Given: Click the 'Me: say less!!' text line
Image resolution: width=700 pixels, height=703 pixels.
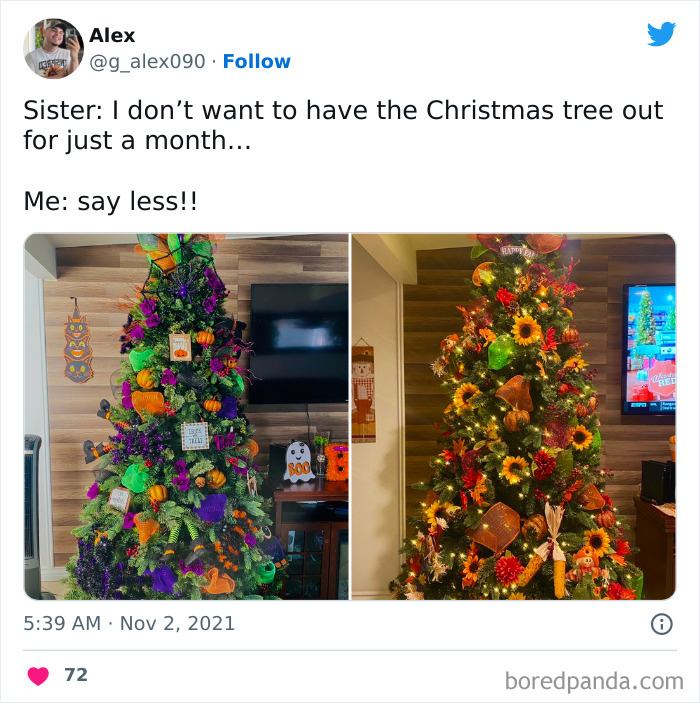Looking at the screenshot, I should coord(110,201).
